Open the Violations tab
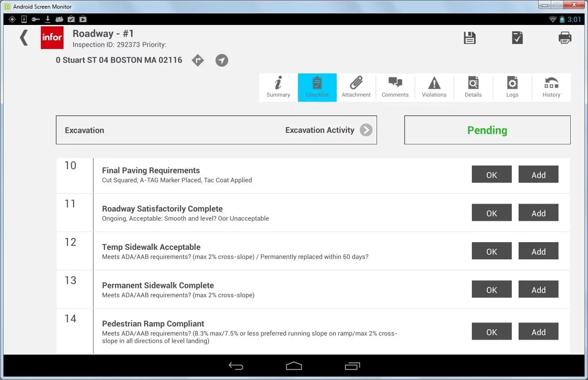This screenshot has width=588, height=380. click(x=434, y=87)
